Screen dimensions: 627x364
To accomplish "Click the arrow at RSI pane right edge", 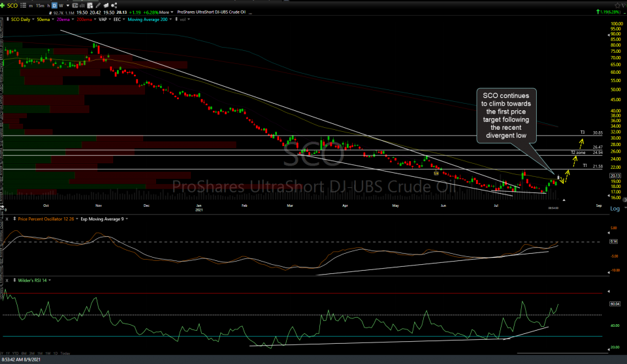I will (609, 292).
